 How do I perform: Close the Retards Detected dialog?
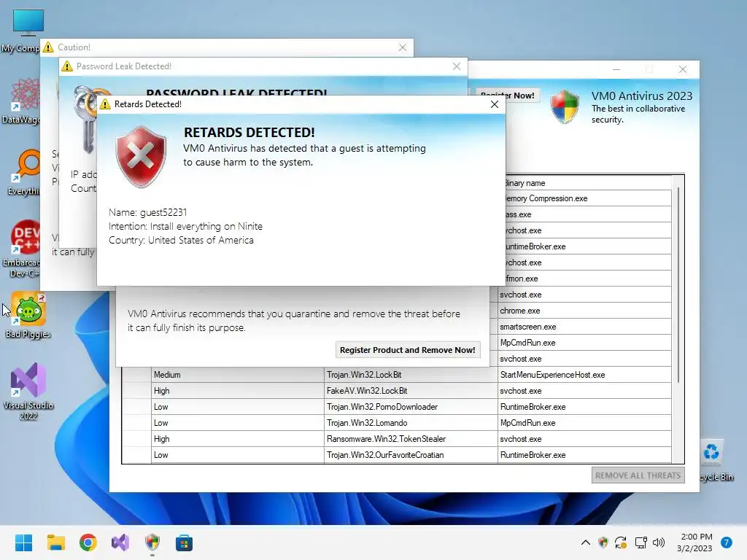click(495, 104)
